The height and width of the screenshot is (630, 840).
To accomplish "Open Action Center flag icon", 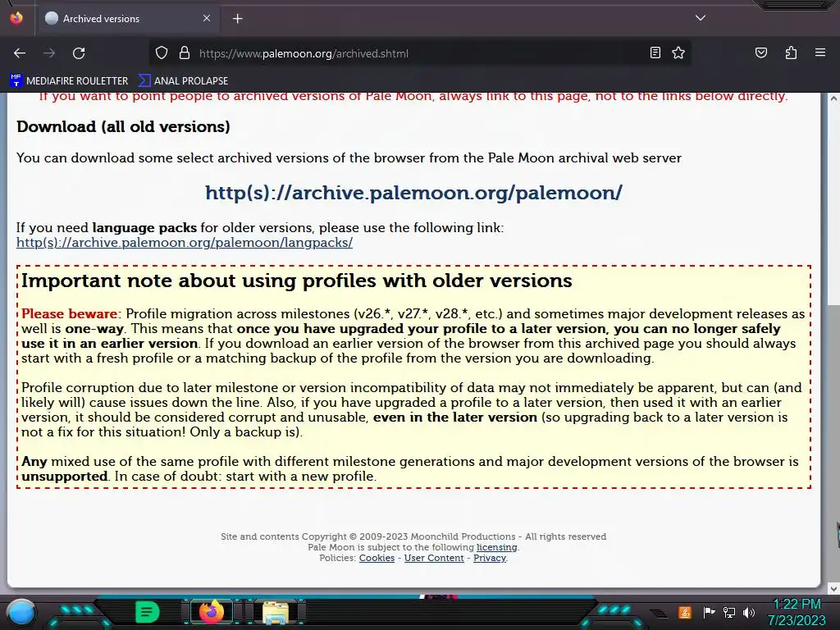I will 709,612.
